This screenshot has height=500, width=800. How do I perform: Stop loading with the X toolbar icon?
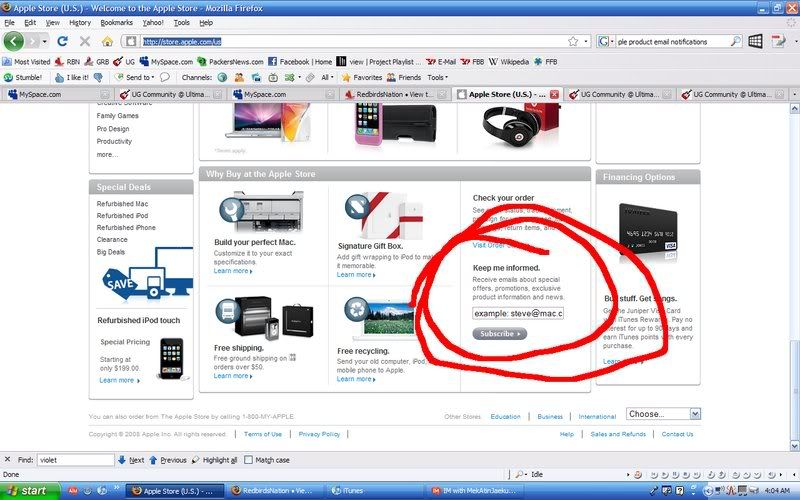coord(85,41)
